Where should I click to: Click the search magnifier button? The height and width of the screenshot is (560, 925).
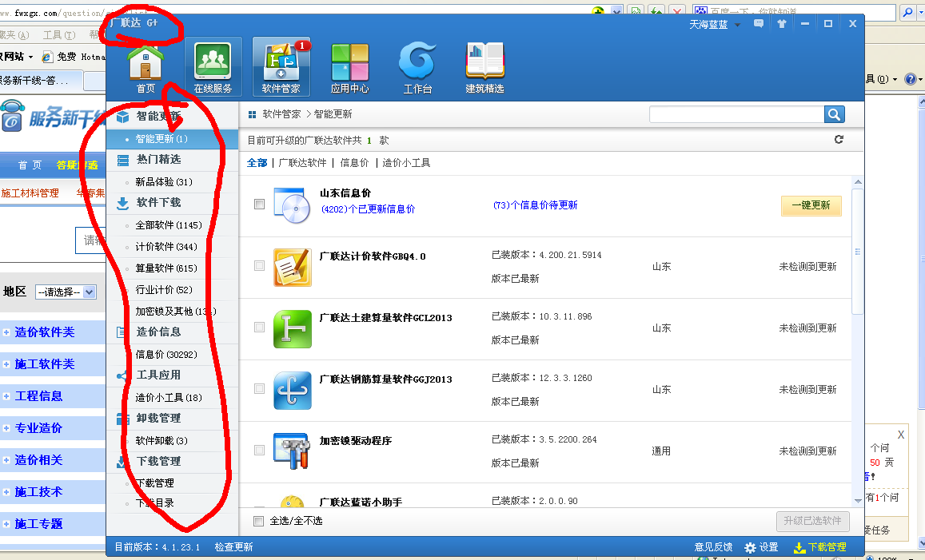(834, 114)
